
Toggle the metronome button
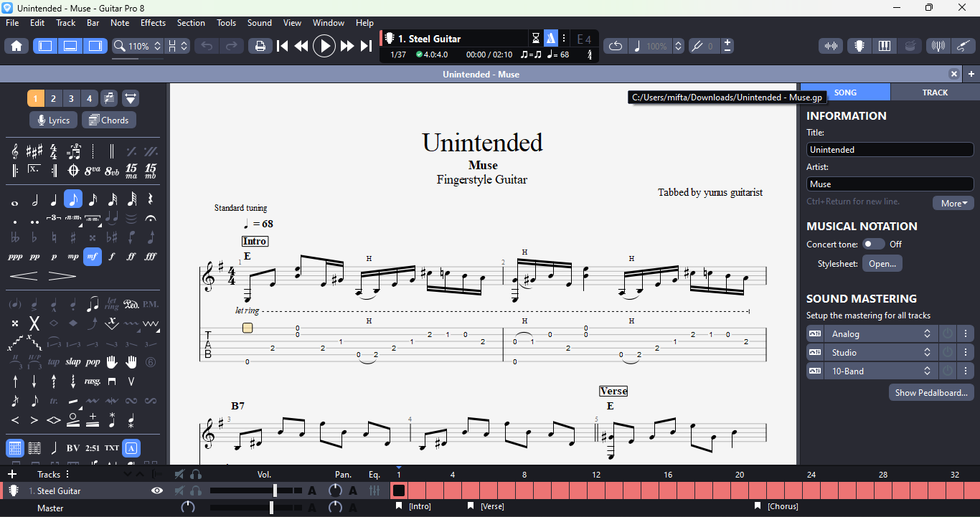(550, 39)
